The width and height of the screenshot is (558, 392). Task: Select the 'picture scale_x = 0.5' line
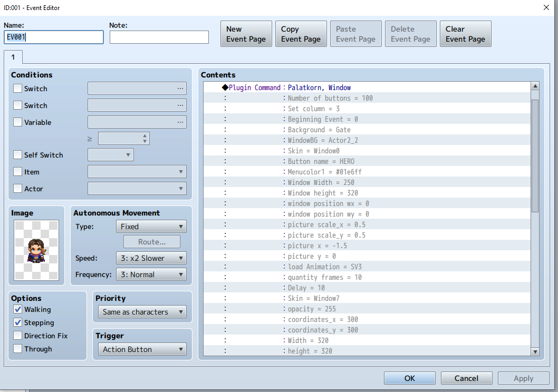(367, 224)
